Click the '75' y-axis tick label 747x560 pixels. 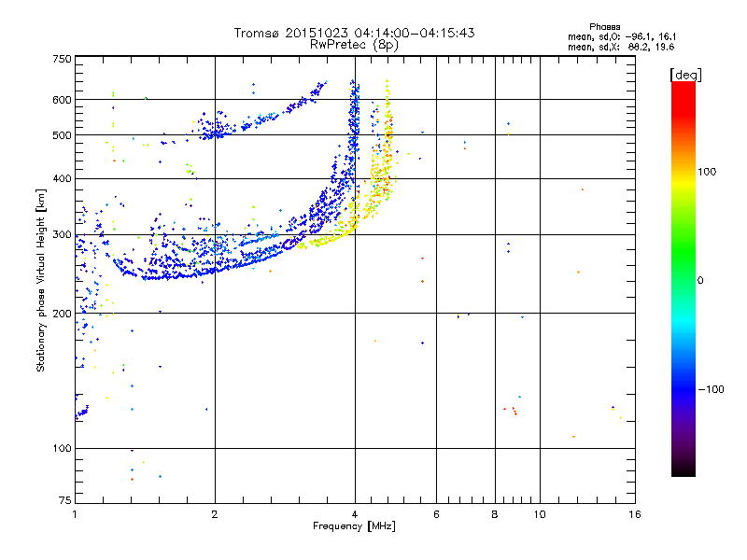(x=65, y=500)
